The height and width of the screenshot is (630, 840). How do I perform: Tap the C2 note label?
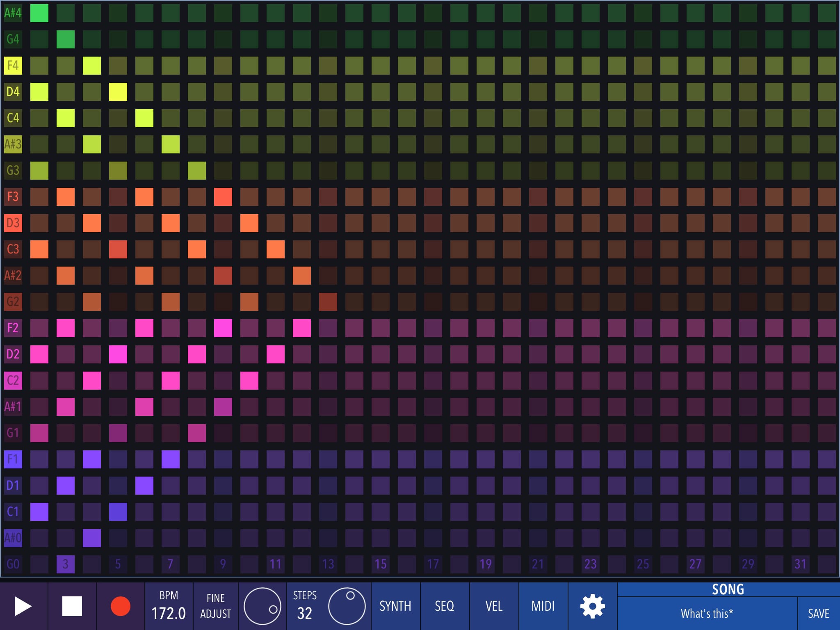point(13,381)
